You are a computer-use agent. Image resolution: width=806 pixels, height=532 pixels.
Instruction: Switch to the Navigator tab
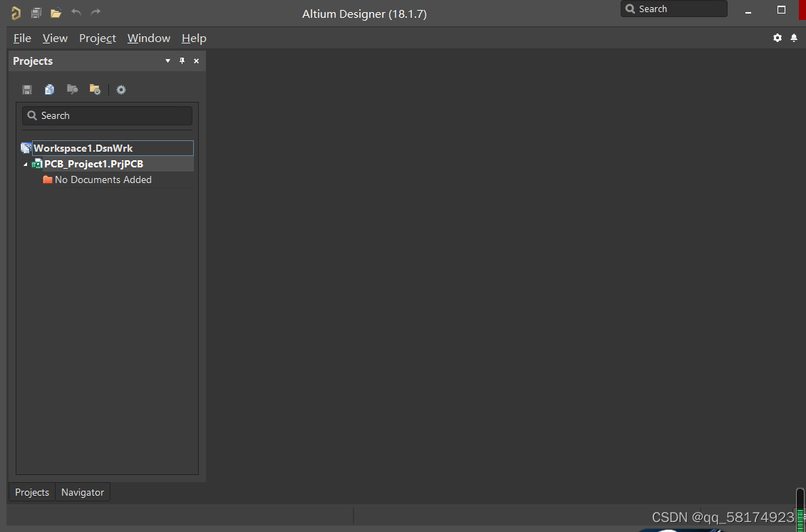click(x=83, y=492)
